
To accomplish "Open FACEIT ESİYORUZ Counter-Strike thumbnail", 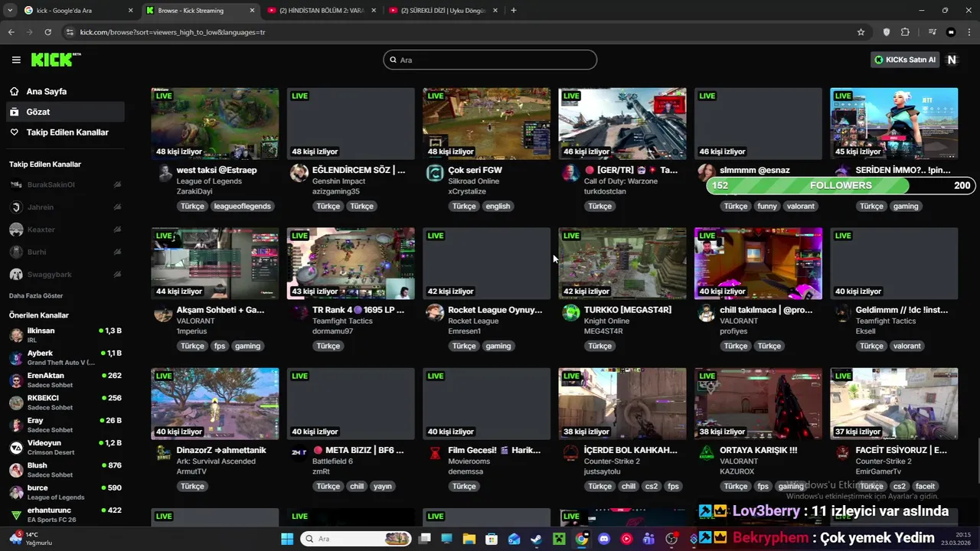I will coord(894,403).
